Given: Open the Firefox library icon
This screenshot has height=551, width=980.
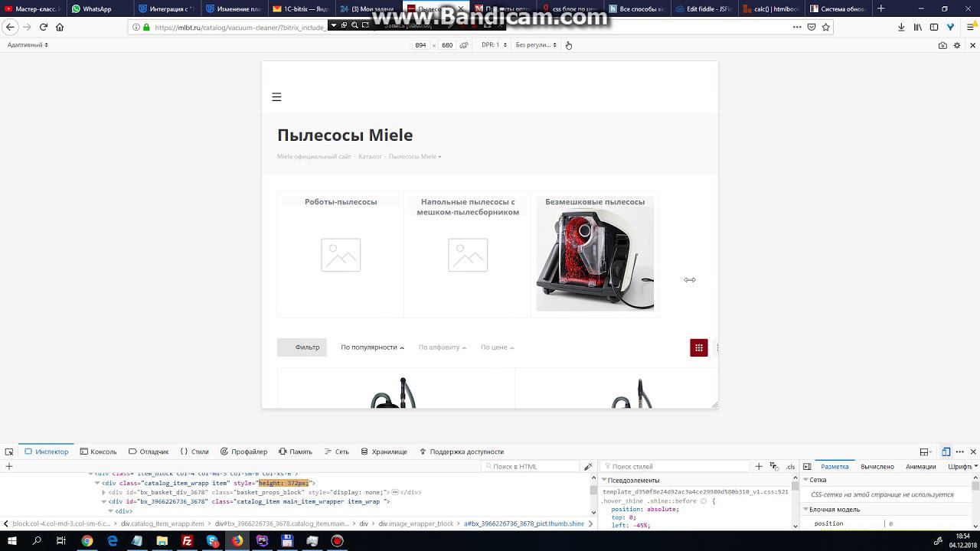Looking at the screenshot, I should [917, 27].
